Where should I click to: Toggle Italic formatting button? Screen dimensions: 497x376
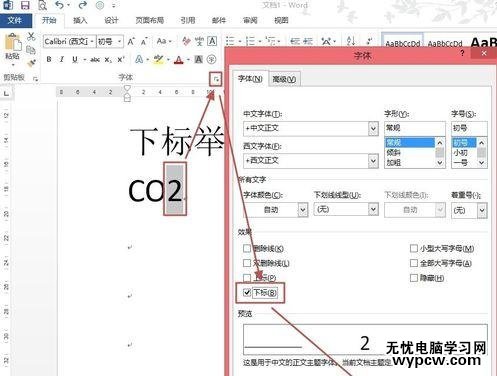[61, 60]
